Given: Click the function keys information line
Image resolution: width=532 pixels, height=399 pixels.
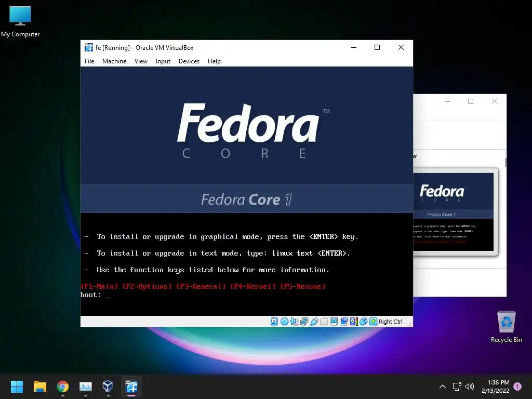Looking at the screenshot, I should [x=207, y=270].
